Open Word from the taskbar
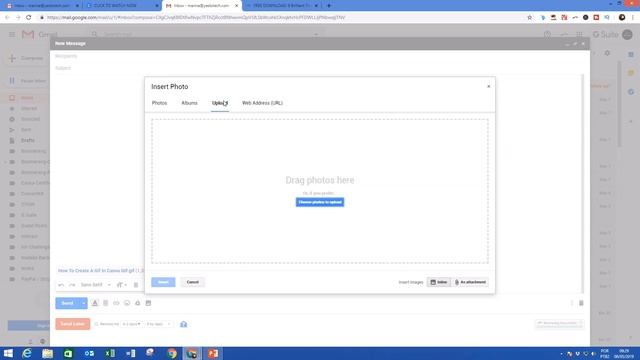This screenshot has height=360, width=640. [x=131, y=353]
